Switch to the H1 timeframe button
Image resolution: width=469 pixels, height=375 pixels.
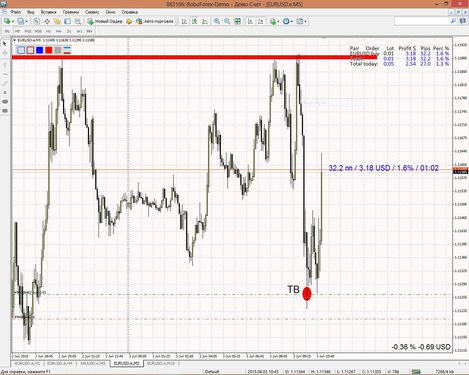point(48,31)
